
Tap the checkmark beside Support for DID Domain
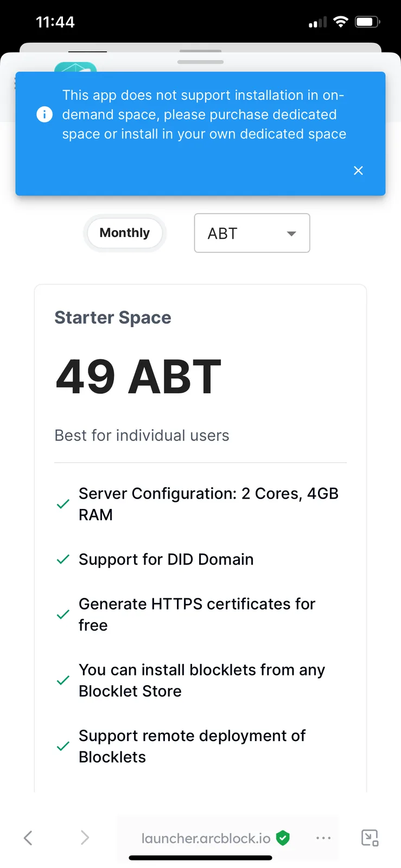coord(63,559)
